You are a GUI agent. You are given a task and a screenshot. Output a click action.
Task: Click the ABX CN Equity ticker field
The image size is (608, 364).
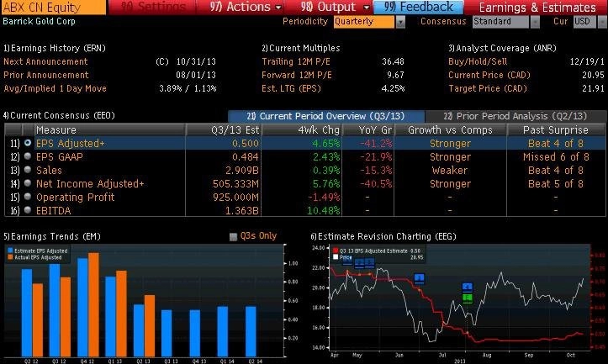[53, 7]
